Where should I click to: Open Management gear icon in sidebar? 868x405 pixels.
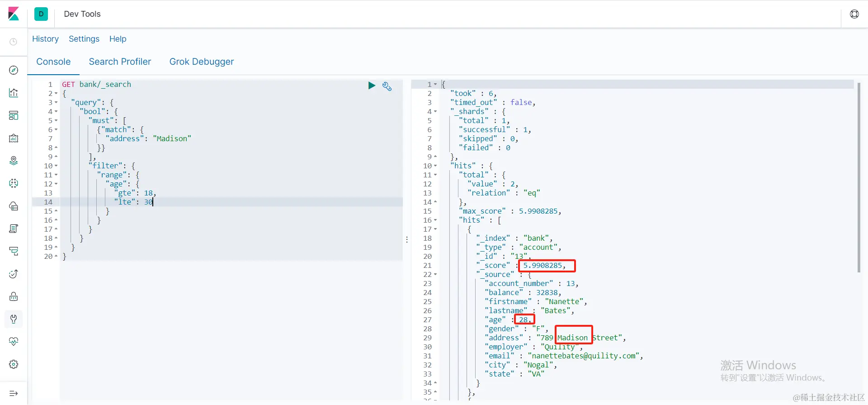pos(14,364)
